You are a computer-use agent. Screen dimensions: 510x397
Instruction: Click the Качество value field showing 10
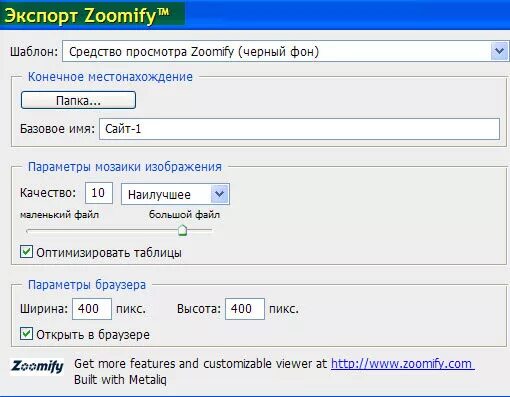[x=99, y=193]
